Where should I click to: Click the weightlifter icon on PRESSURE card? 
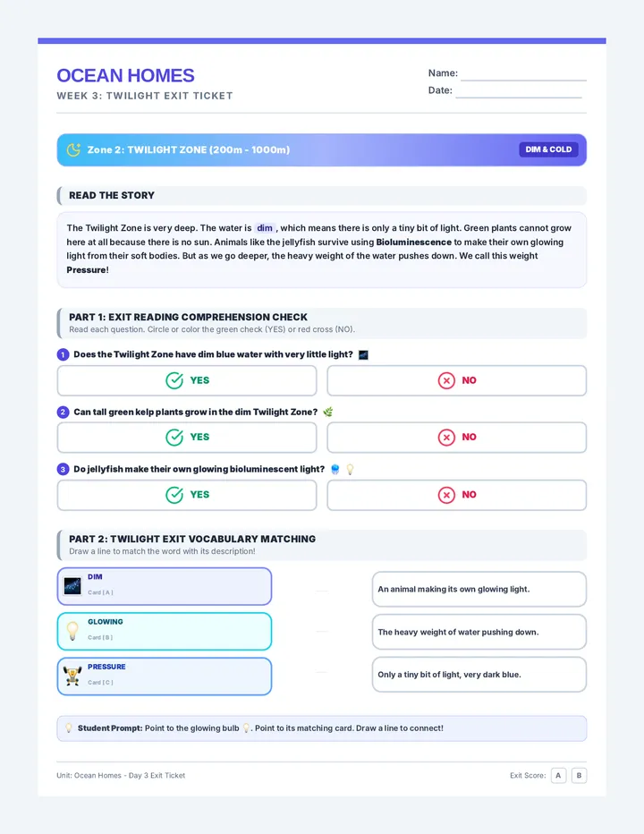72,676
